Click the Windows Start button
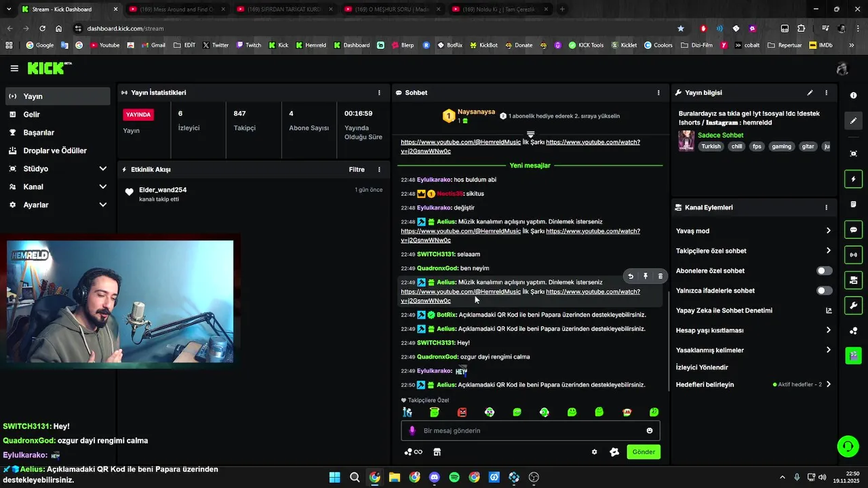Image resolution: width=868 pixels, height=488 pixels. pos(334,477)
